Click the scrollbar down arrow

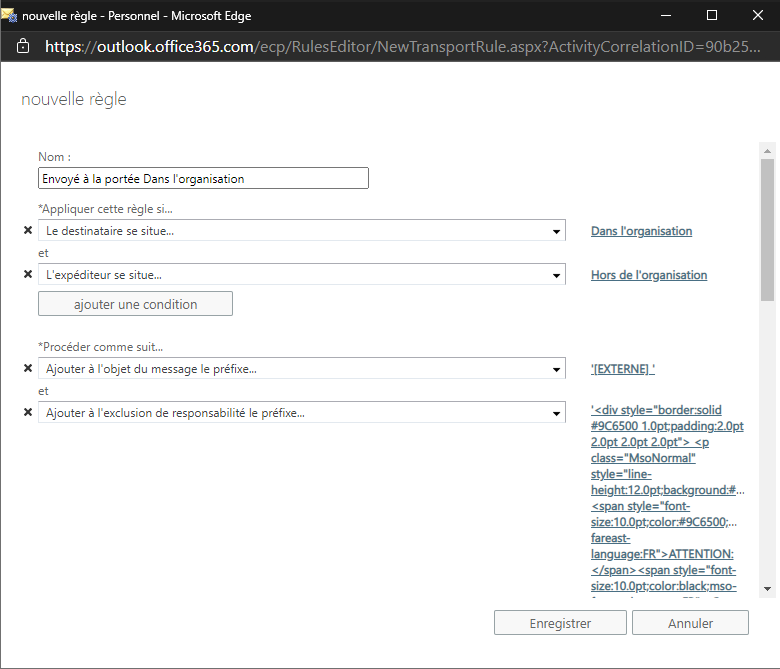pos(766,589)
